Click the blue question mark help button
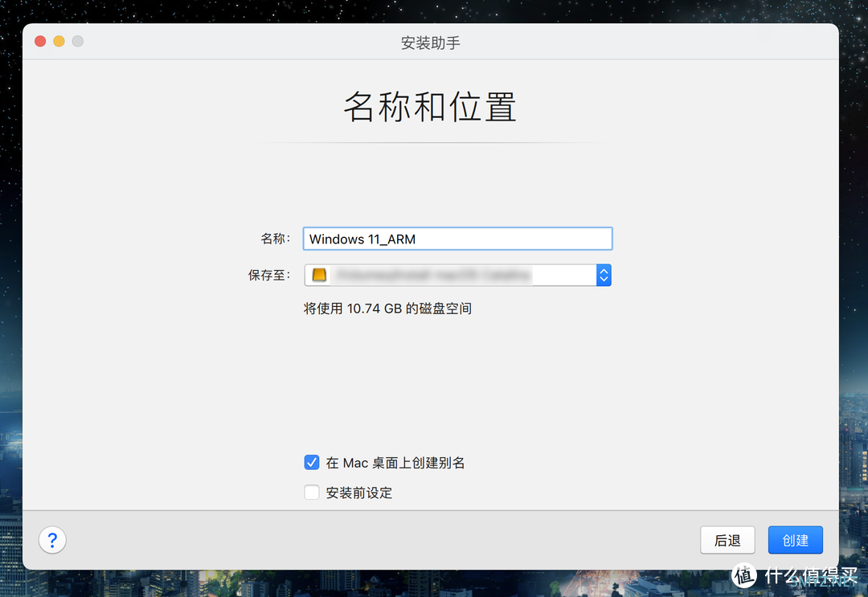868x597 pixels. (52, 539)
